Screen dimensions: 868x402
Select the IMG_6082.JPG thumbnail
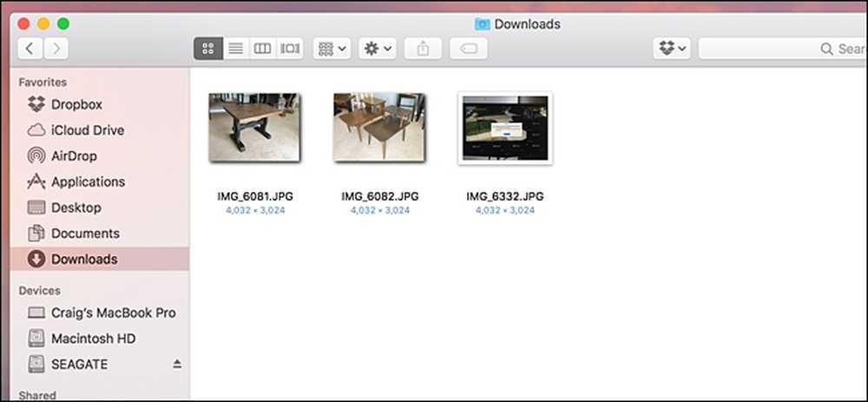coord(379,128)
